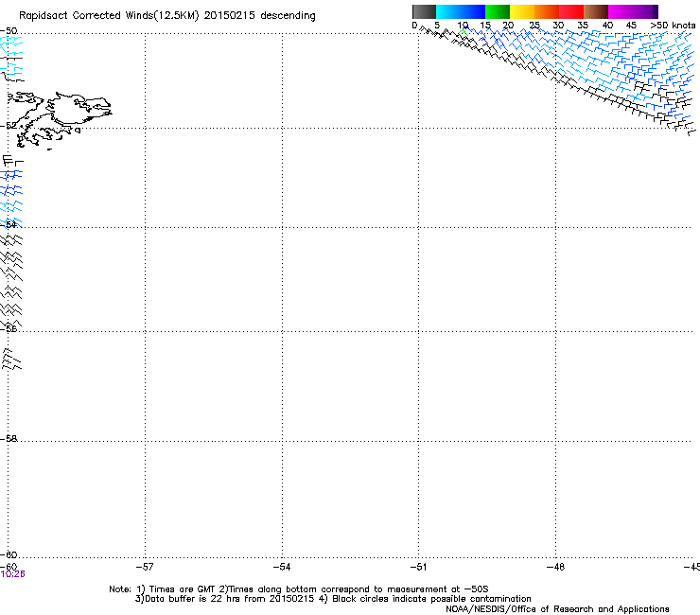Click the 'Black circles indicate possible contamination' note
The image size is (700, 615).
pyautogui.click(x=431, y=599)
